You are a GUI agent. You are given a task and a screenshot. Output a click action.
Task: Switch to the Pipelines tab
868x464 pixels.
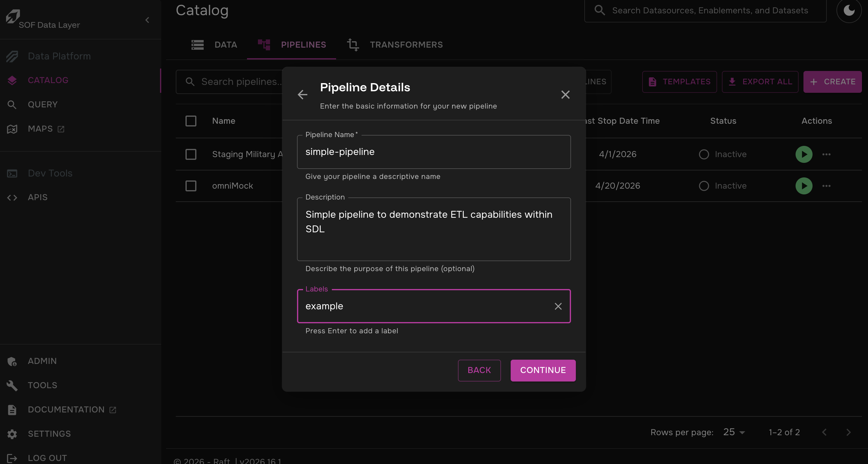[x=292, y=45]
